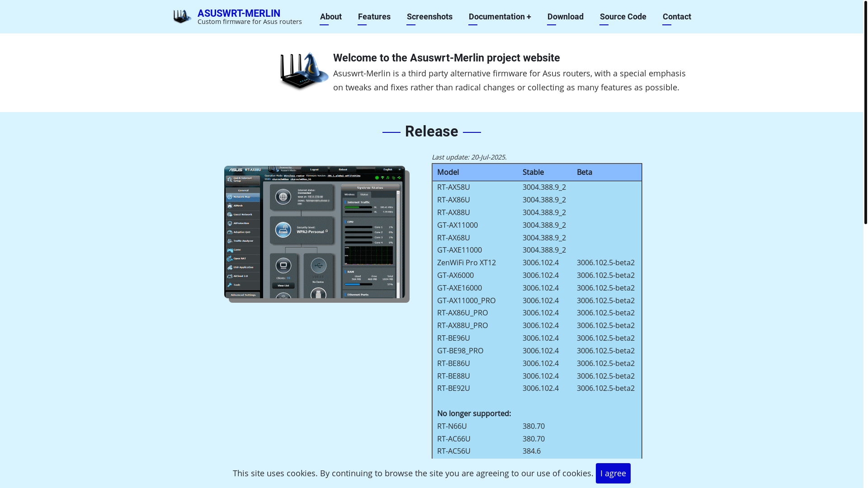Click the RT-BE96U model name

[453, 338]
